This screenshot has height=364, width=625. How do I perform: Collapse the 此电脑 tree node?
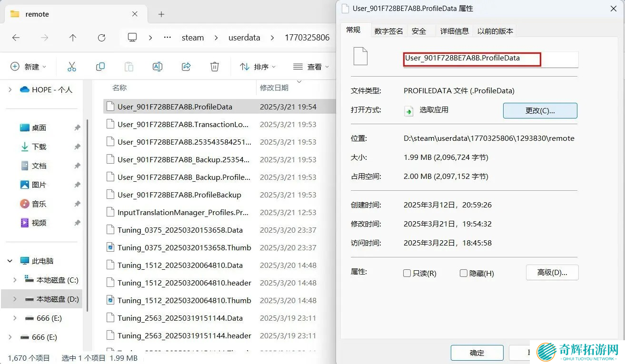point(10,261)
